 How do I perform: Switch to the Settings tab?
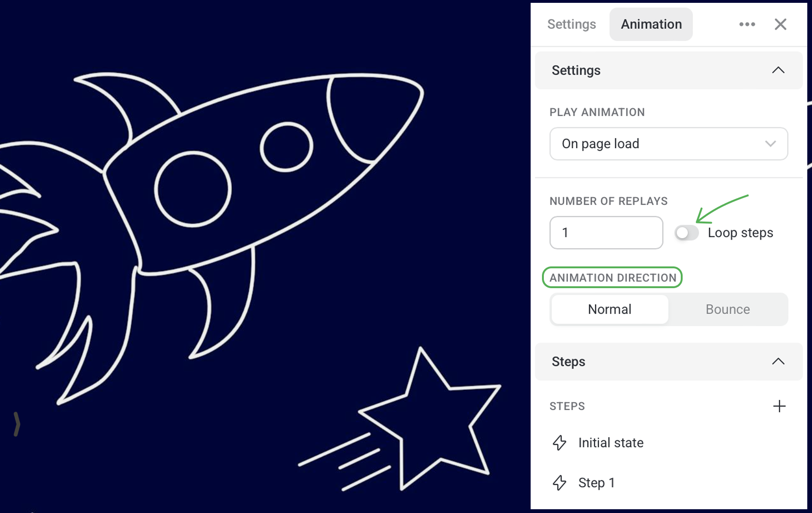pos(571,24)
